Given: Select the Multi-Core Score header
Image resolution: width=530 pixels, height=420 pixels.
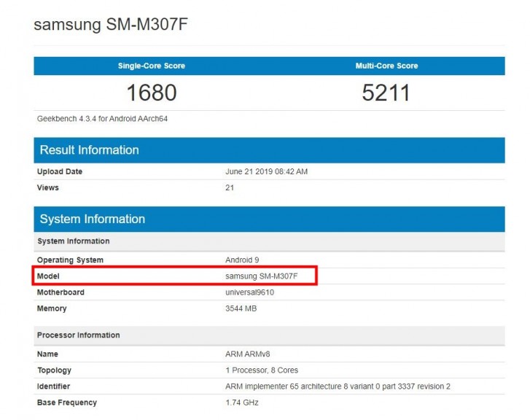Looking at the screenshot, I should 386,66.
